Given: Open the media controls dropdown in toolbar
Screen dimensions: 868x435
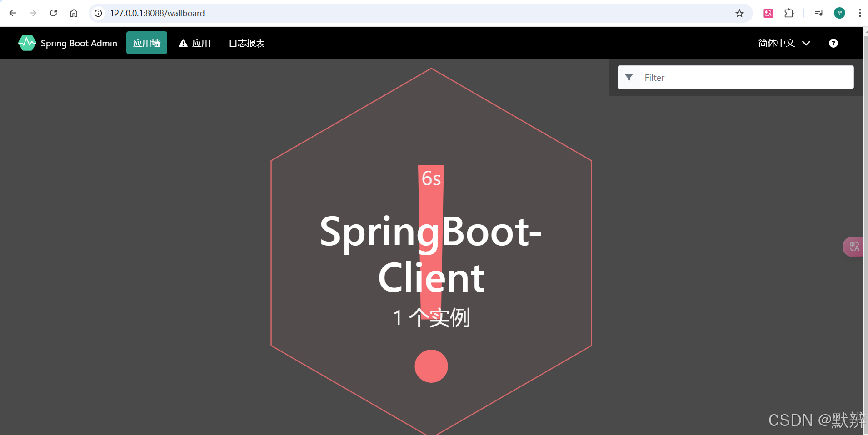Looking at the screenshot, I should pyautogui.click(x=818, y=13).
